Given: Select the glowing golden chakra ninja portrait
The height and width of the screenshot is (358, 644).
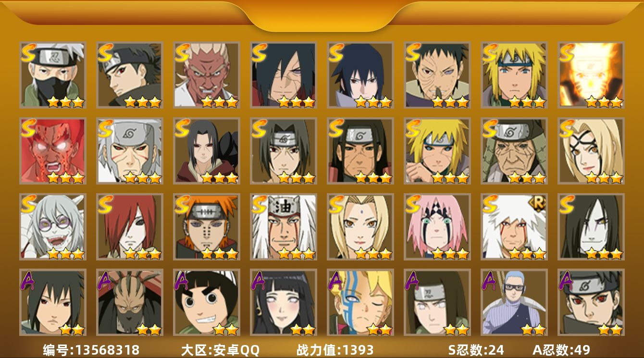Looking at the screenshot, I should tap(591, 75).
